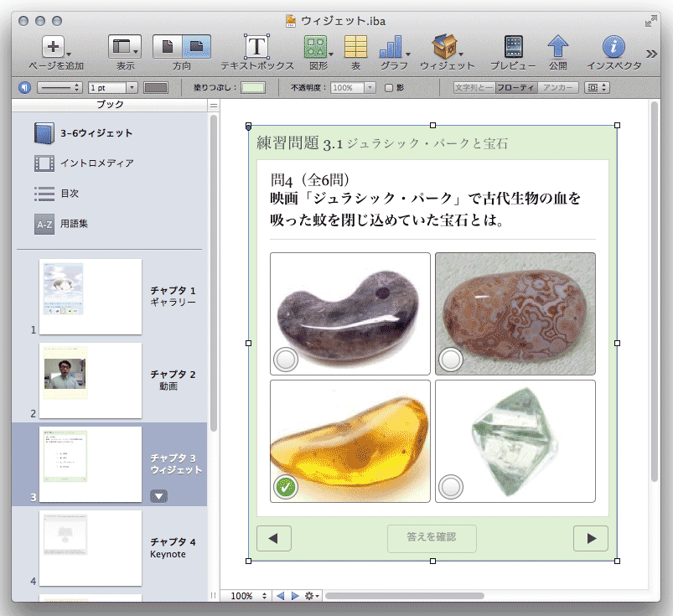673x616 pixels.
Task: Click the 塗りつぶし fill color swatch
Action: point(253,87)
